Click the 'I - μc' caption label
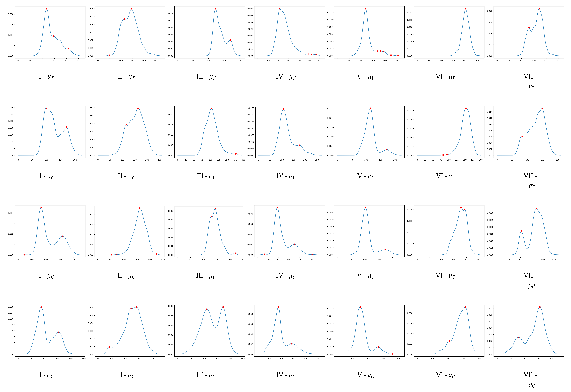Image resolution: width=571 pixels, height=392 pixels. pyautogui.click(x=46, y=275)
